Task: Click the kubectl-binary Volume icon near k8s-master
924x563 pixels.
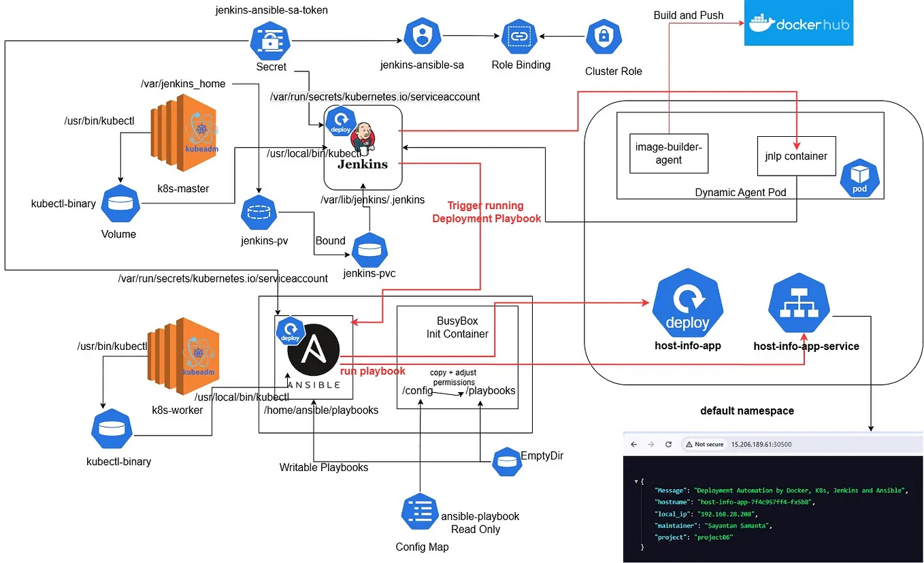Action: click(120, 204)
